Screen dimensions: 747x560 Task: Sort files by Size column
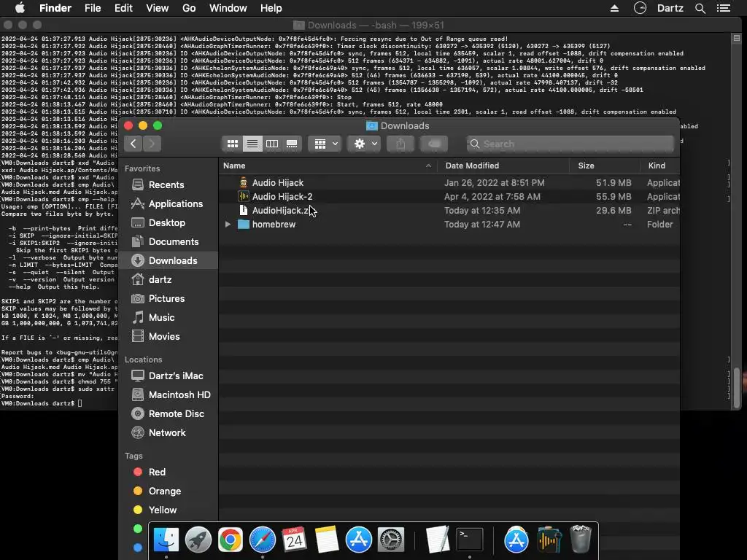(x=605, y=166)
